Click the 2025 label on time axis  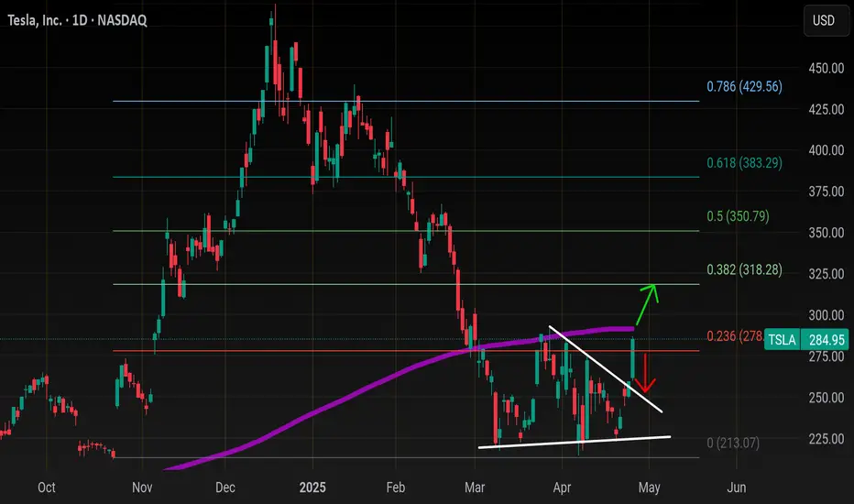312,488
